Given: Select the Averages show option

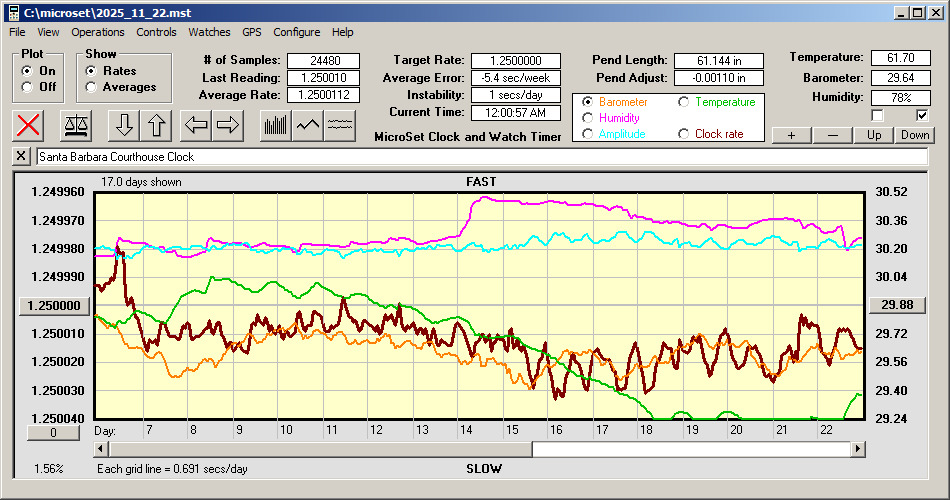Looking at the screenshot, I should [92, 87].
